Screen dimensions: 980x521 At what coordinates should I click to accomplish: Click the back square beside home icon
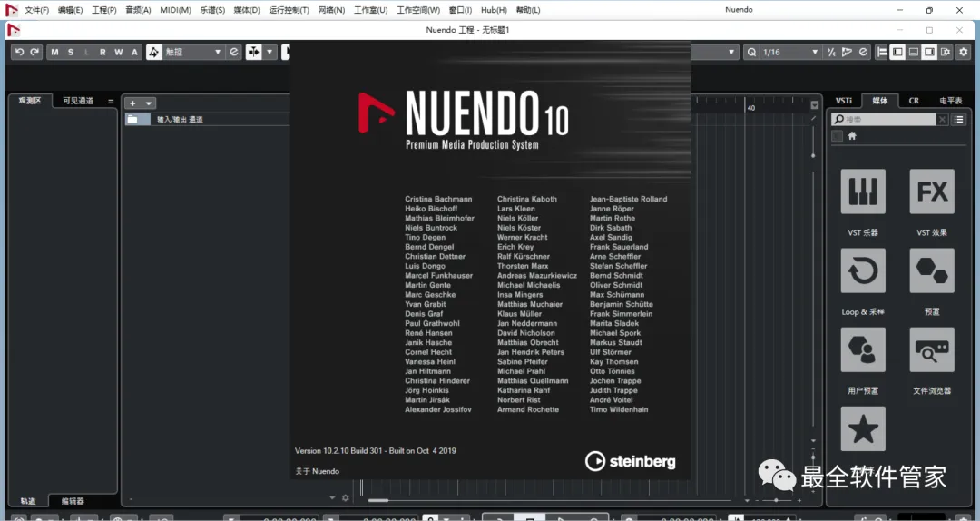837,136
